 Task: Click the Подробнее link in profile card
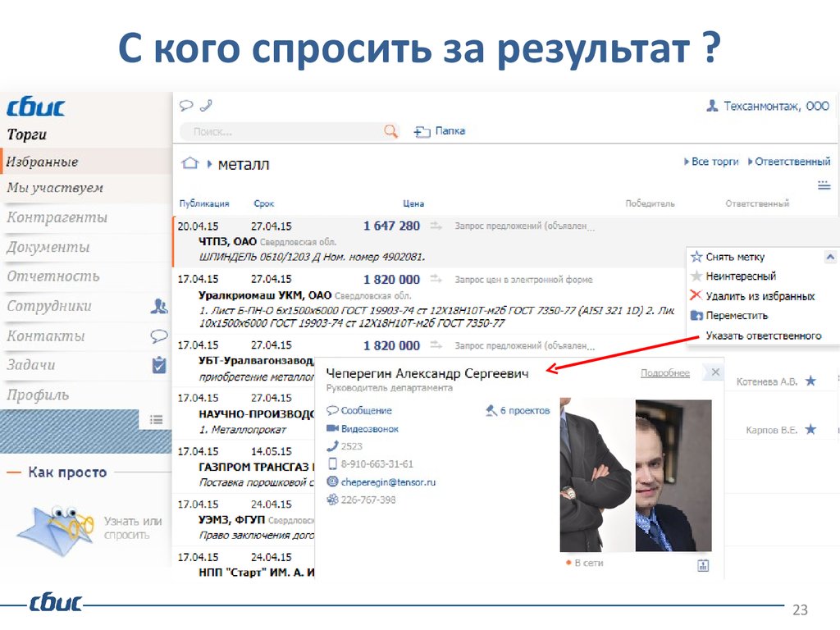[x=664, y=373]
